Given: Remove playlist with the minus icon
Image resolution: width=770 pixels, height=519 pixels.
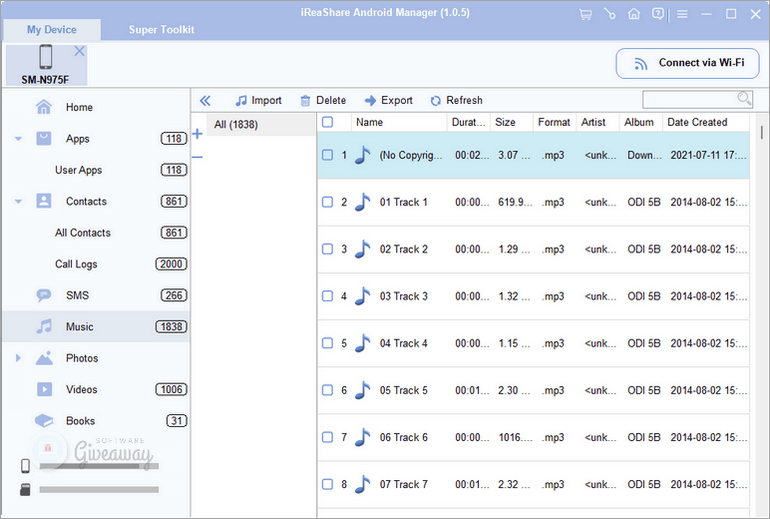Looking at the screenshot, I should click(x=197, y=157).
